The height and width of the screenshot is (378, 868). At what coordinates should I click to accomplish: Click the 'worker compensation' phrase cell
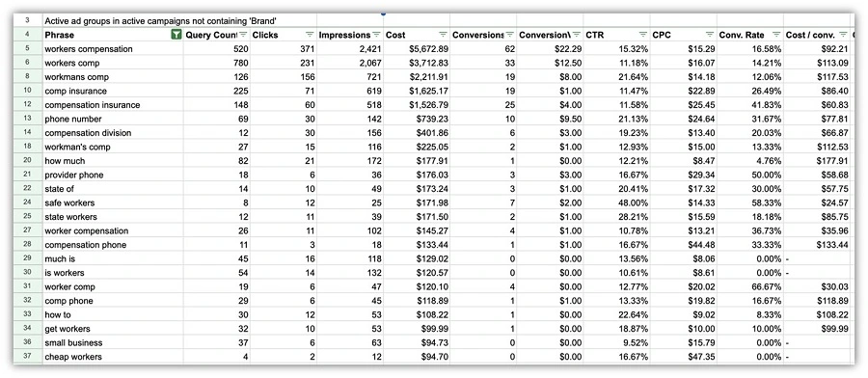click(x=113, y=230)
